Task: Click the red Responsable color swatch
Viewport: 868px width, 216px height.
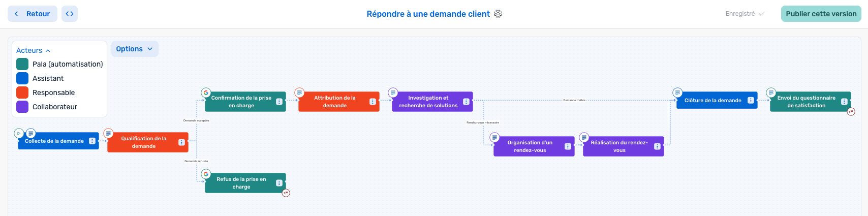Action: (22, 92)
